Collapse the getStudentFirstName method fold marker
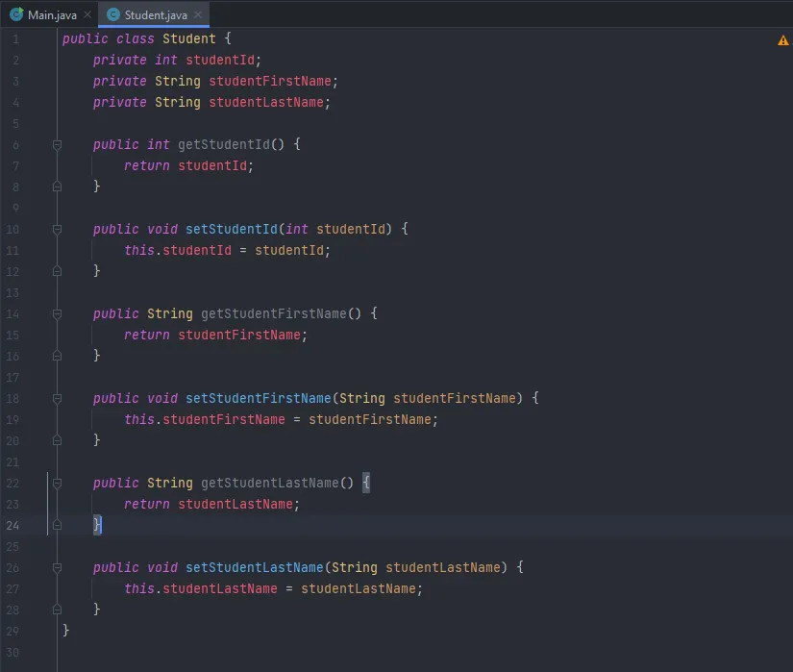Screen dimensions: 793x672 click(57, 314)
